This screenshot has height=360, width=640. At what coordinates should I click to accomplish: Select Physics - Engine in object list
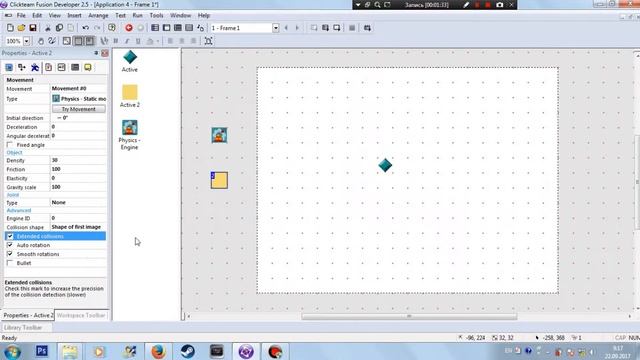pyautogui.click(x=130, y=135)
